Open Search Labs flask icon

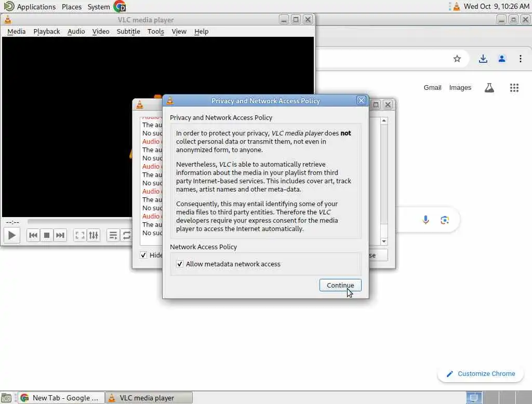(489, 88)
